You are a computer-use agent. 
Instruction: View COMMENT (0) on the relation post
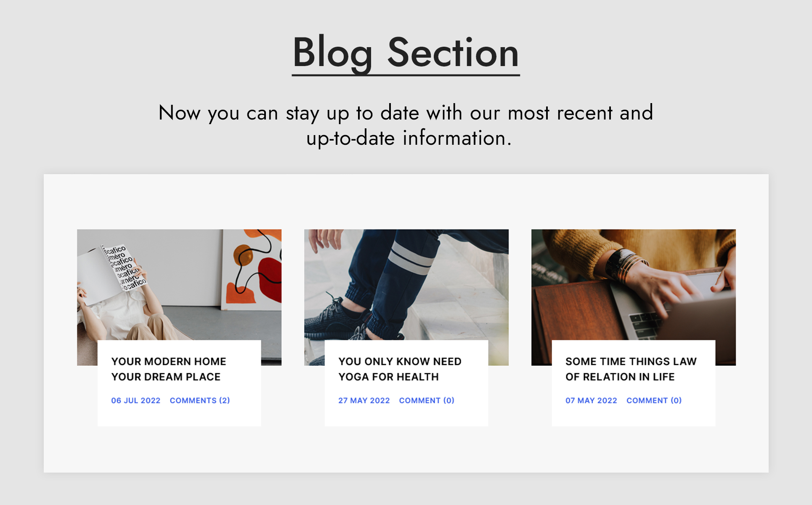(x=654, y=401)
